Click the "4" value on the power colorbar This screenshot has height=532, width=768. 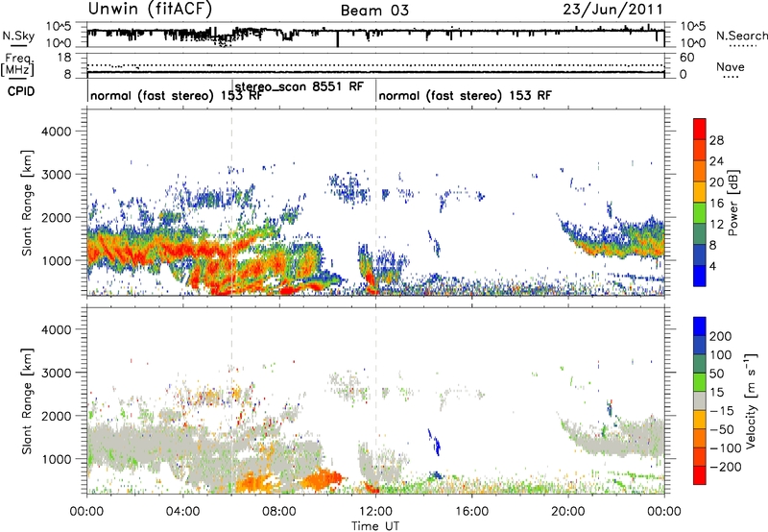click(x=712, y=267)
